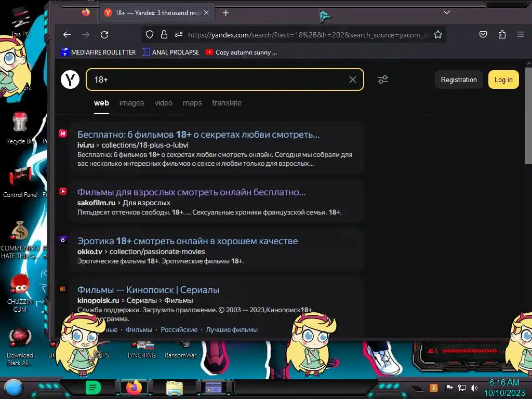Select the LYNCHING desktop icon

coord(142,351)
